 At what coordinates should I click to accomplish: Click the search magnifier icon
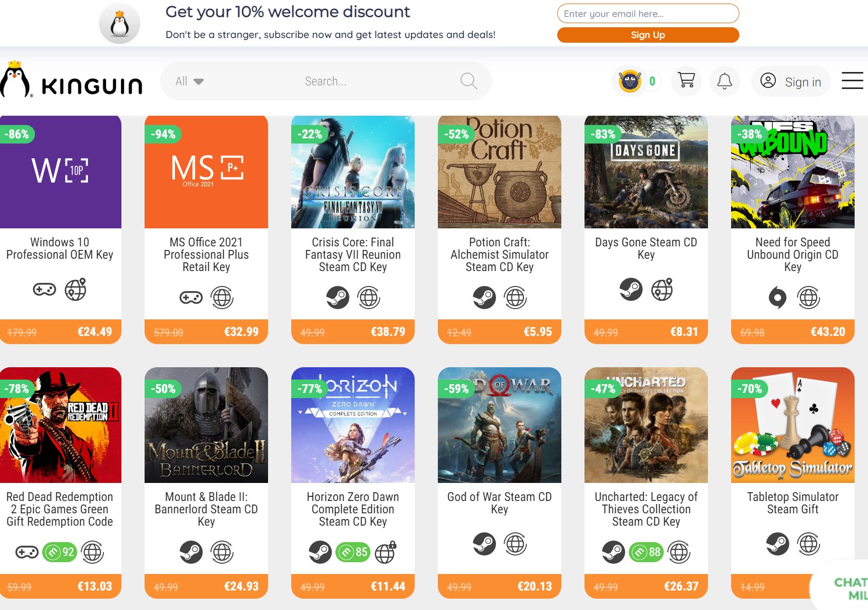468,81
